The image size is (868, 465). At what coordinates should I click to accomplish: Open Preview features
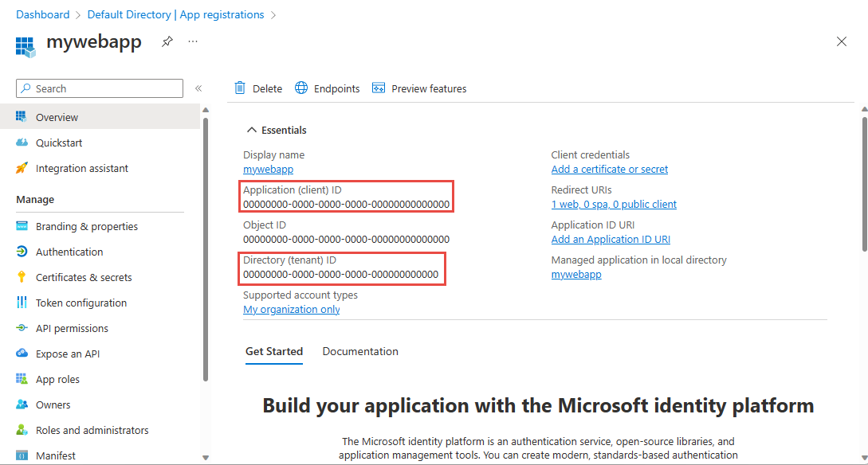(x=419, y=88)
